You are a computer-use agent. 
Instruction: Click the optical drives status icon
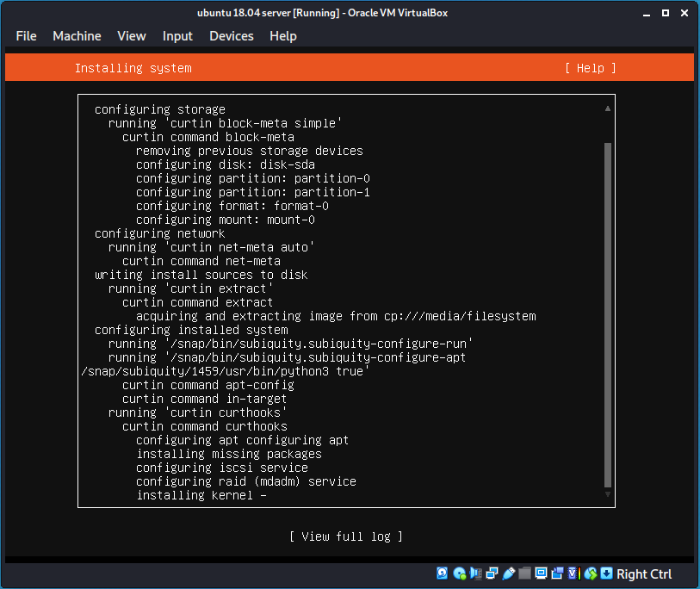pos(459,573)
